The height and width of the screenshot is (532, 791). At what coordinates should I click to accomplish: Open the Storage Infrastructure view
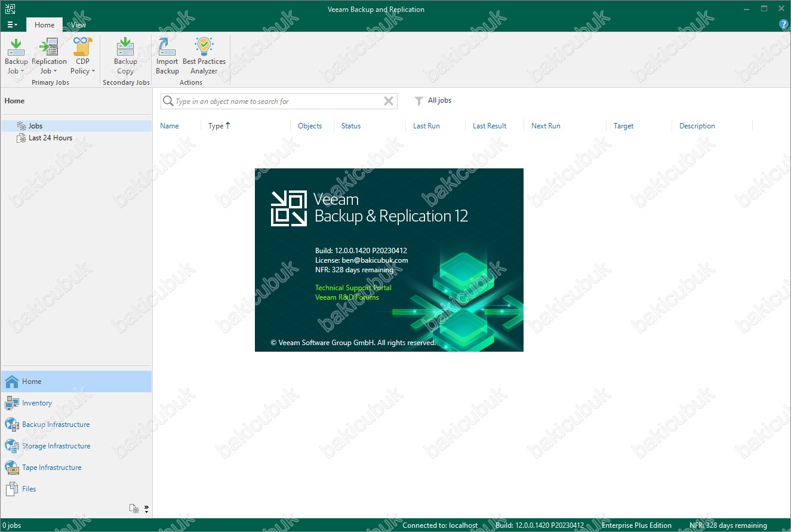(76, 446)
